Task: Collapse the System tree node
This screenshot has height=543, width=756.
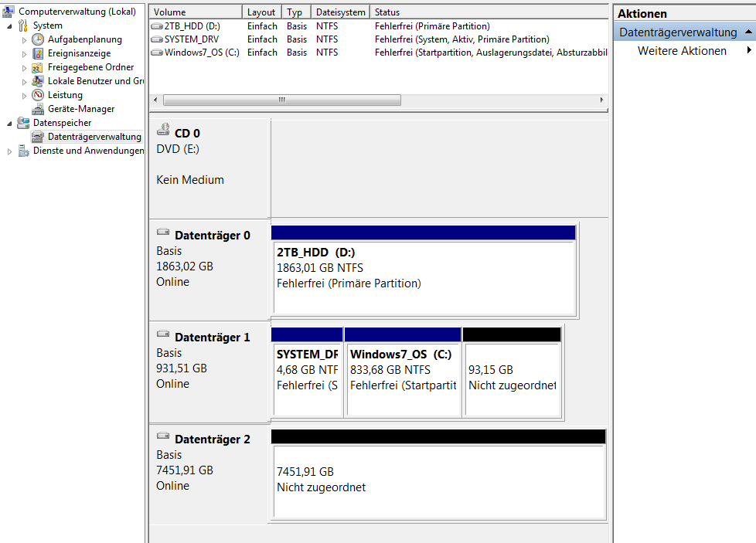Action: coord(9,26)
